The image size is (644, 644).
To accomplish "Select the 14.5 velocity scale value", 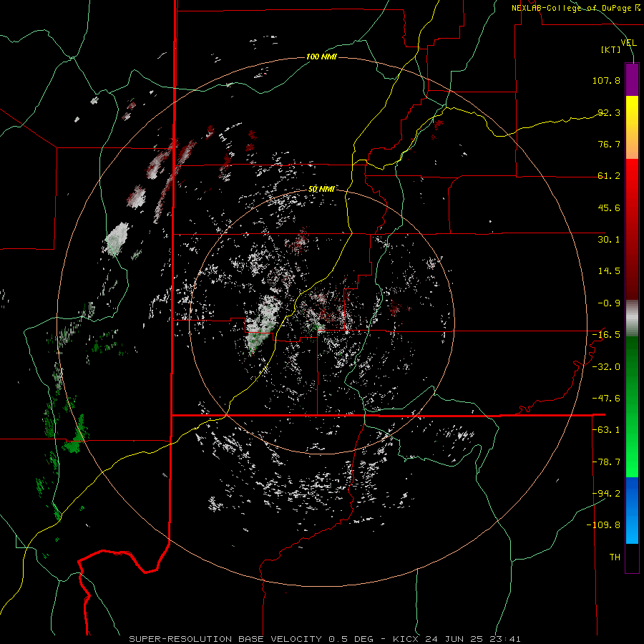I will click(609, 271).
